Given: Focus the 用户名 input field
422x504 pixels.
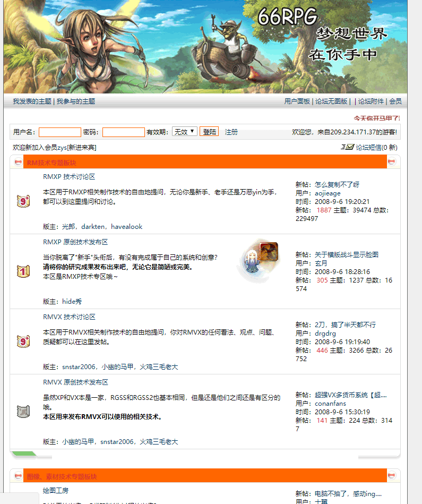Looking at the screenshot, I should coord(60,132).
